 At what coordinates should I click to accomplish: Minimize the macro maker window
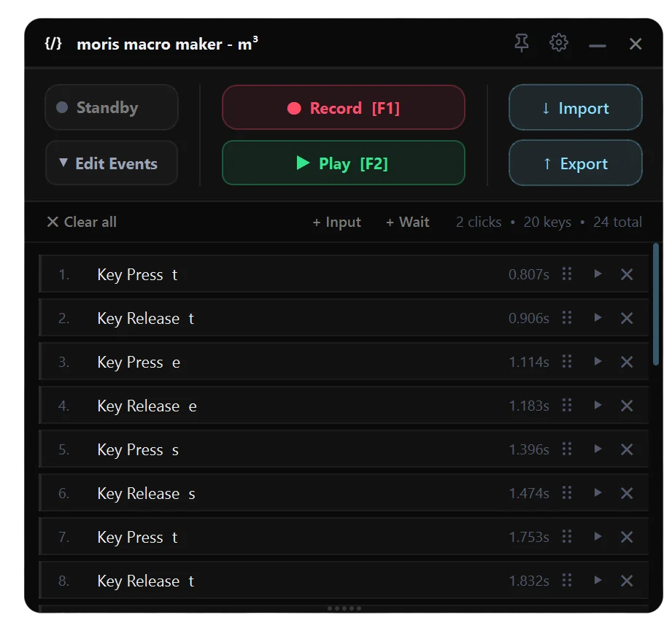click(597, 45)
